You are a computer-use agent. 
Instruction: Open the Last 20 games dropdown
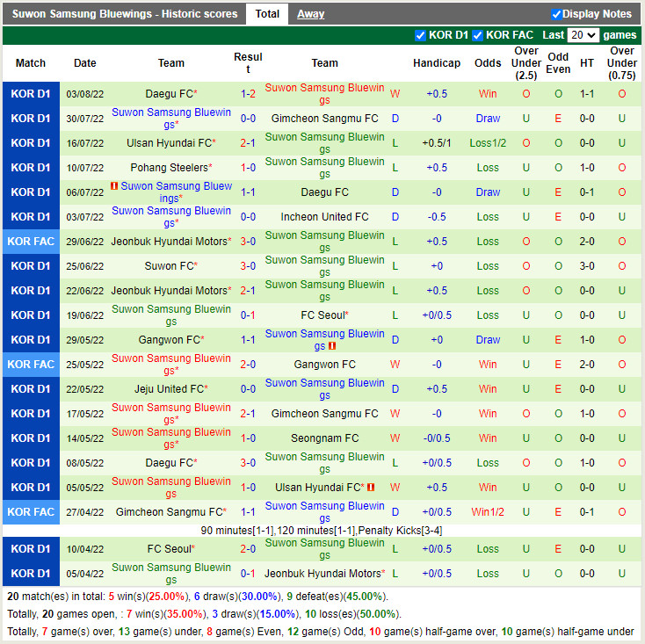pos(583,35)
